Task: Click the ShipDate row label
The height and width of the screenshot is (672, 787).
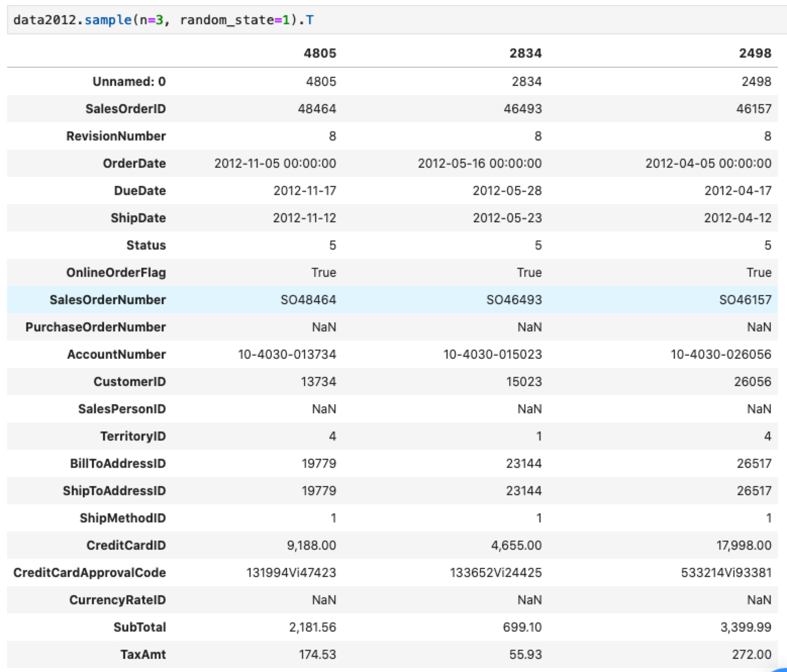Action: point(138,218)
